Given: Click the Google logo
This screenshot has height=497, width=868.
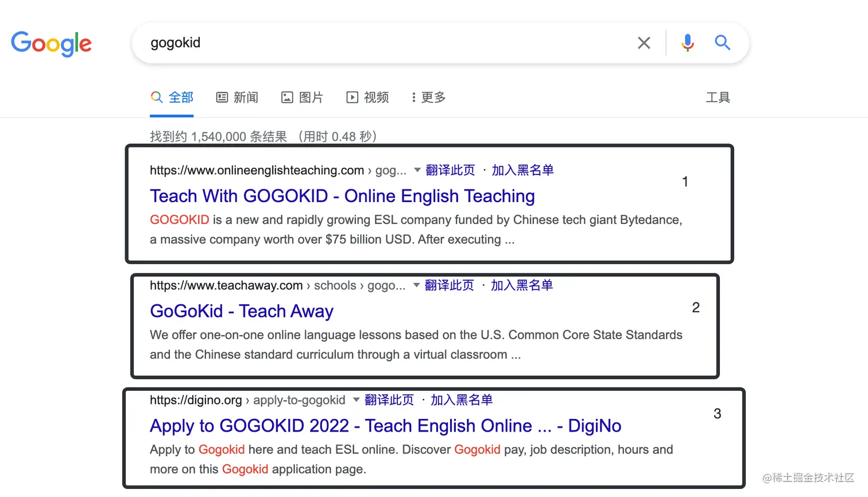Looking at the screenshot, I should [51, 44].
